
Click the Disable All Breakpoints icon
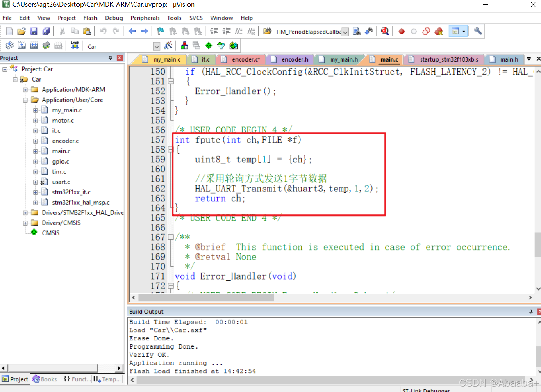(x=426, y=31)
